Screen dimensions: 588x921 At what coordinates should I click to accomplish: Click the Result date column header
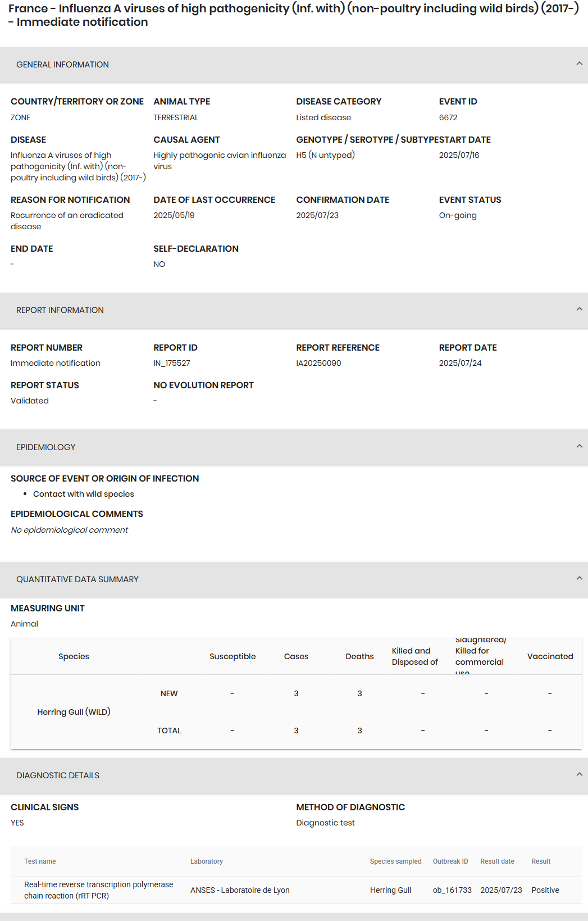click(x=497, y=861)
